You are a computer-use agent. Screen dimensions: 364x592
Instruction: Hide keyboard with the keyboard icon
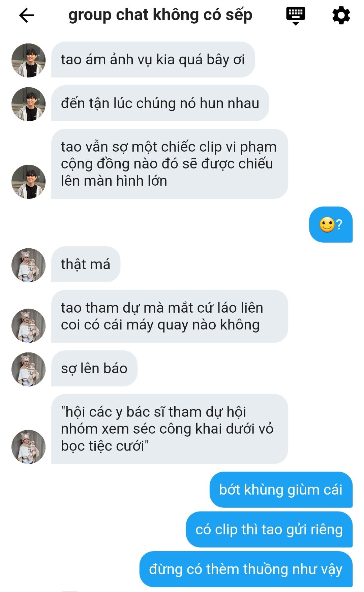[x=296, y=16]
